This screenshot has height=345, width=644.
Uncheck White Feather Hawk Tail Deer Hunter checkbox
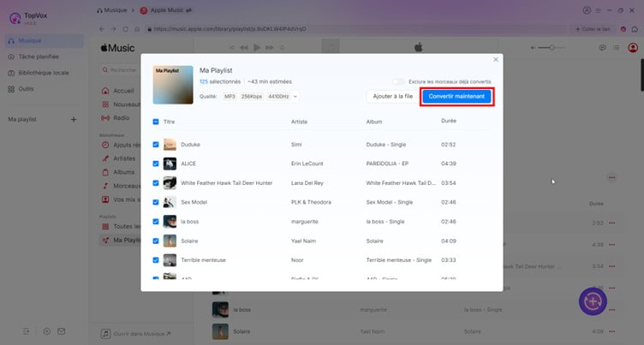[156, 182]
